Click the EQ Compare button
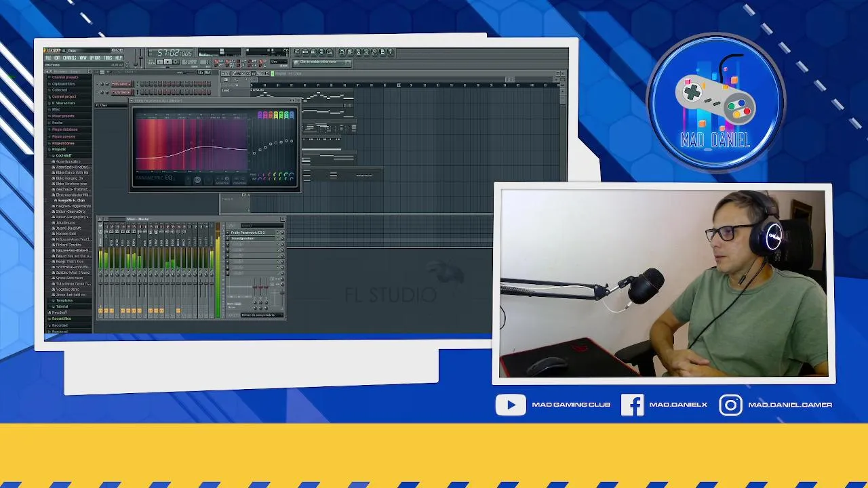Screen dimensions: 868x488 point(239,180)
